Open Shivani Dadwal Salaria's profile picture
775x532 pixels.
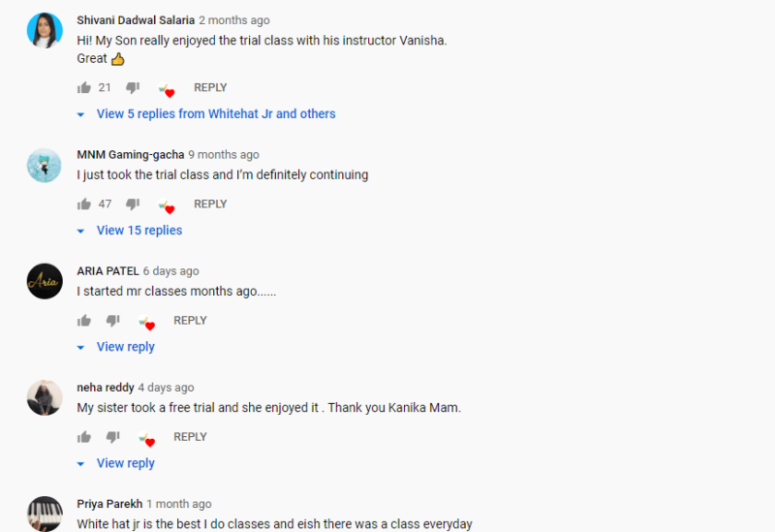45,31
